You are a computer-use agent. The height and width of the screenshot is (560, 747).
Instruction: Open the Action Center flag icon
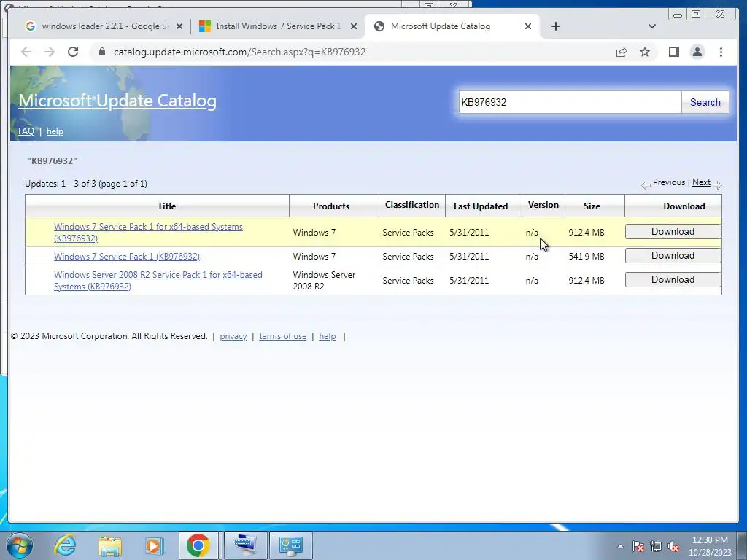pos(638,546)
